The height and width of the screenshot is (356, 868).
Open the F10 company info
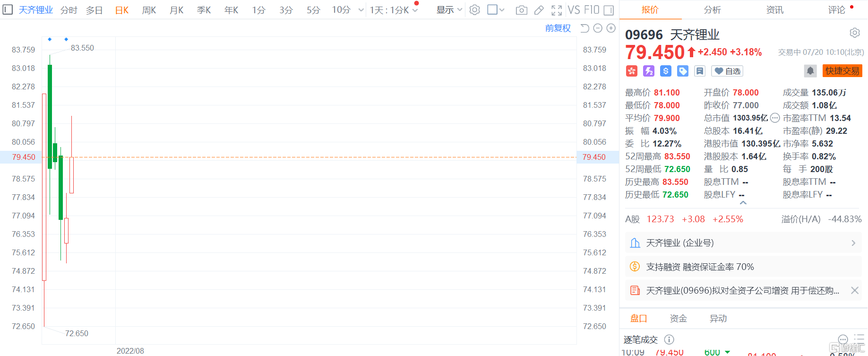[x=592, y=10]
